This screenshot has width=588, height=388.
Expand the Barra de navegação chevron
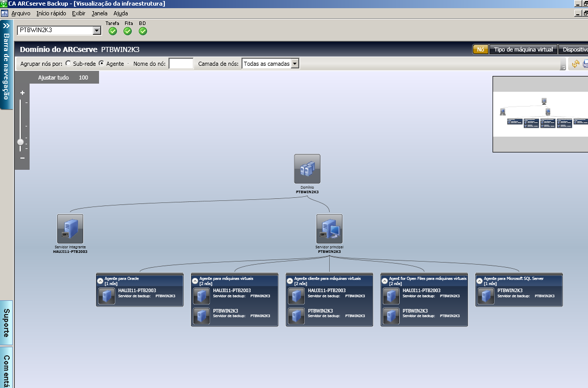tap(6, 26)
